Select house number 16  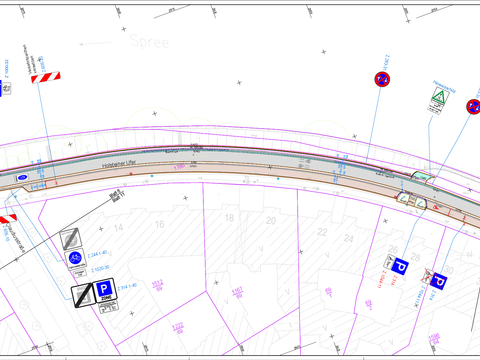(160, 224)
